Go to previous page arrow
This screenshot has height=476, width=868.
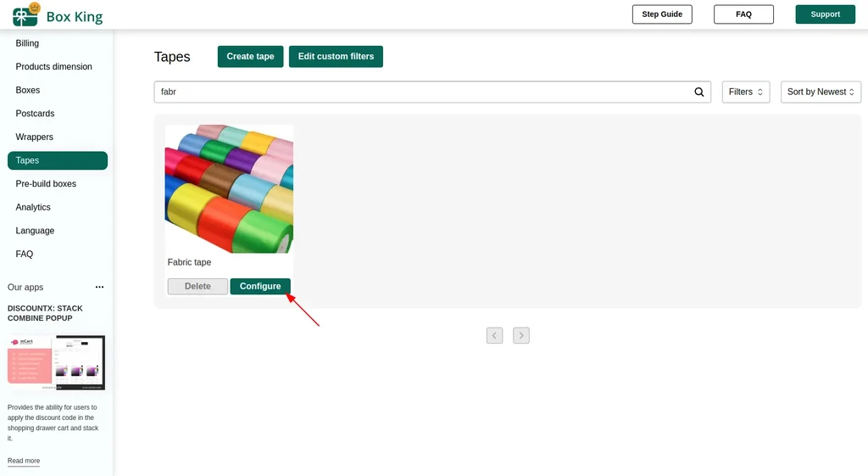point(494,335)
